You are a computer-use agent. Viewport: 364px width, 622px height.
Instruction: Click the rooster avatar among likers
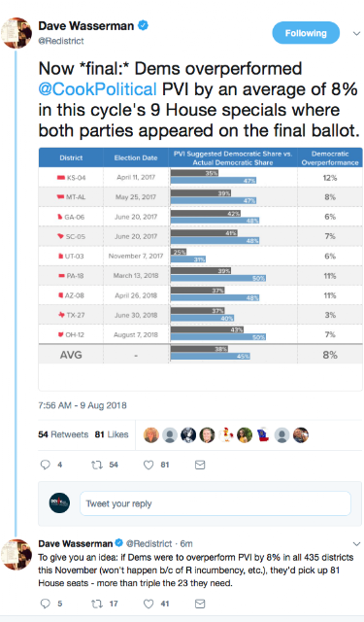pos(226,435)
